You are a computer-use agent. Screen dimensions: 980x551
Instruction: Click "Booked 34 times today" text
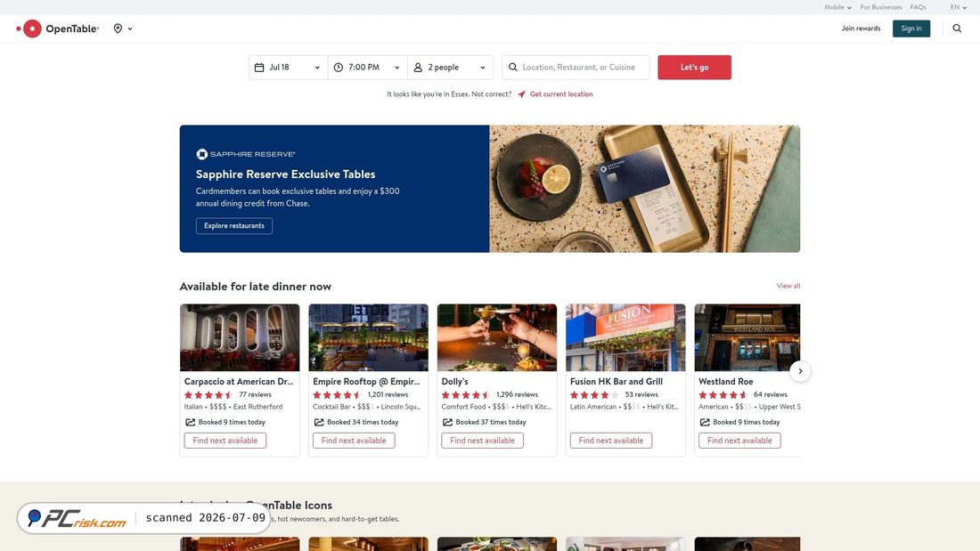coord(363,422)
